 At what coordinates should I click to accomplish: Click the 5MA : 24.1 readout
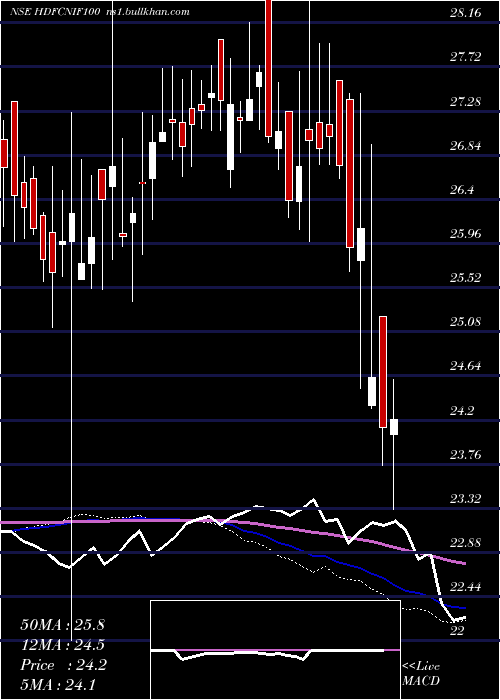click(x=58, y=685)
